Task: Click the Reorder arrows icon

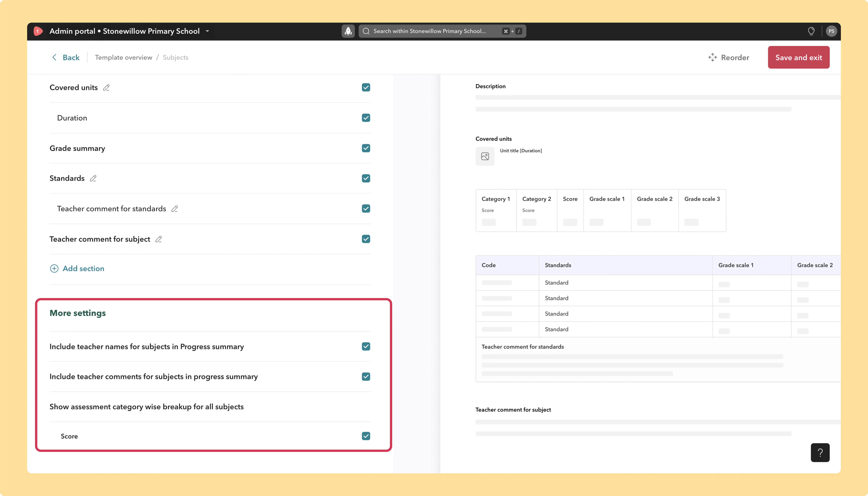Action: click(712, 57)
